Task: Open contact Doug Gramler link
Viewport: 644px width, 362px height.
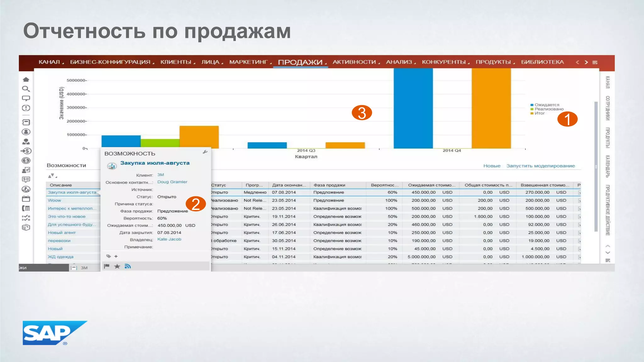Action: coord(172,182)
